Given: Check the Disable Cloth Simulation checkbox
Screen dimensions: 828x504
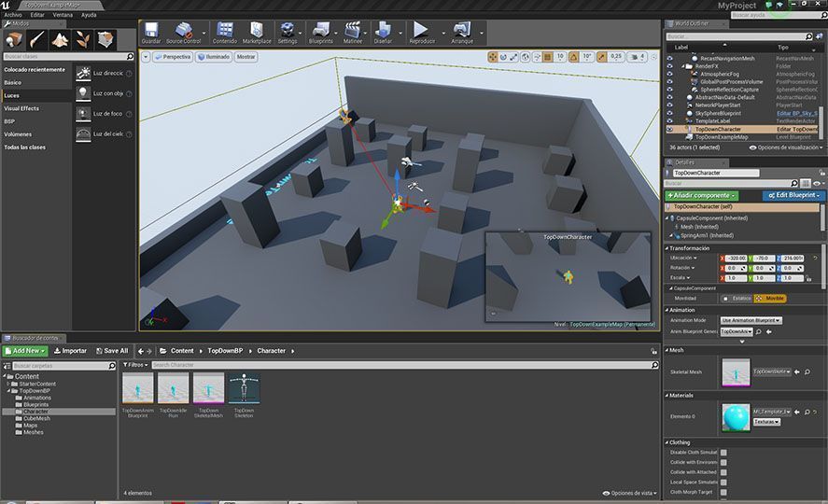Looking at the screenshot, I should click(723, 452).
